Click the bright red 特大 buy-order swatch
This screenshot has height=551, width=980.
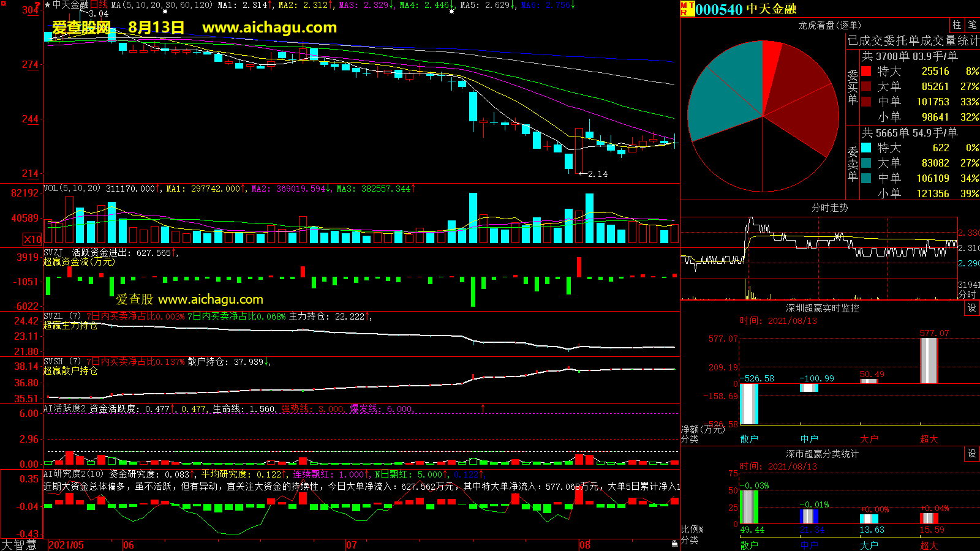866,71
